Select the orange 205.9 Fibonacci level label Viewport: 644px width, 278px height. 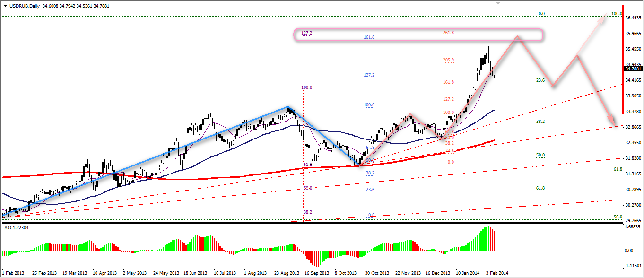448,60
